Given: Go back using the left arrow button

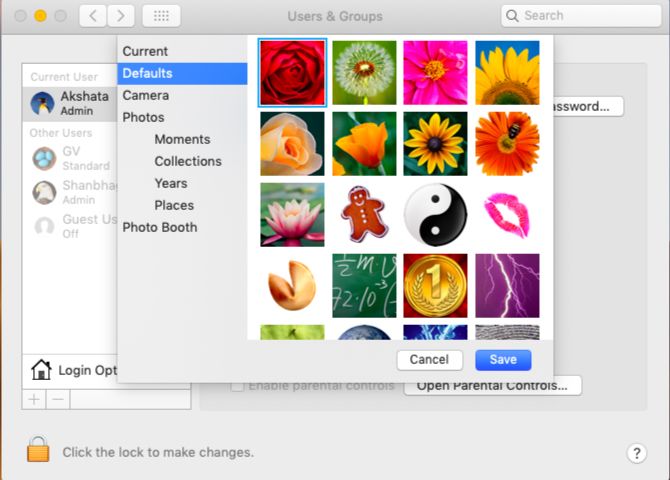Looking at the screenshot, I should 92,16.
